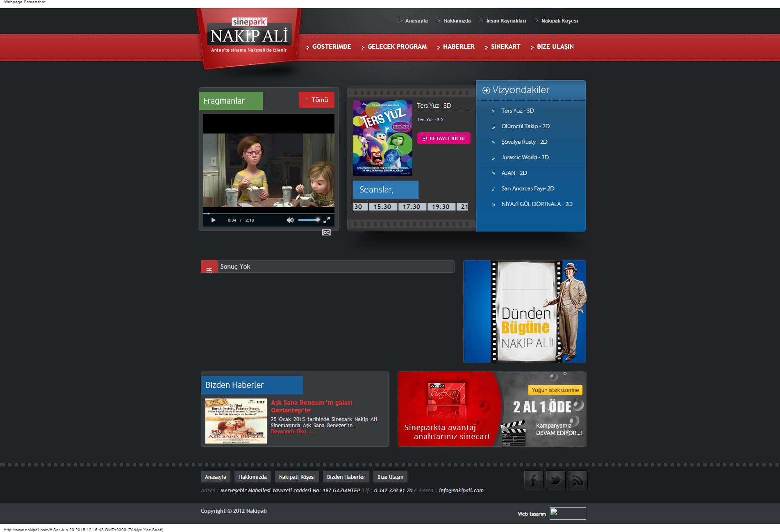The width and height of the screenshot is (780, 532).
Task: Open San Andreas Fayı- 2D listing
Action: click(528, 189)
